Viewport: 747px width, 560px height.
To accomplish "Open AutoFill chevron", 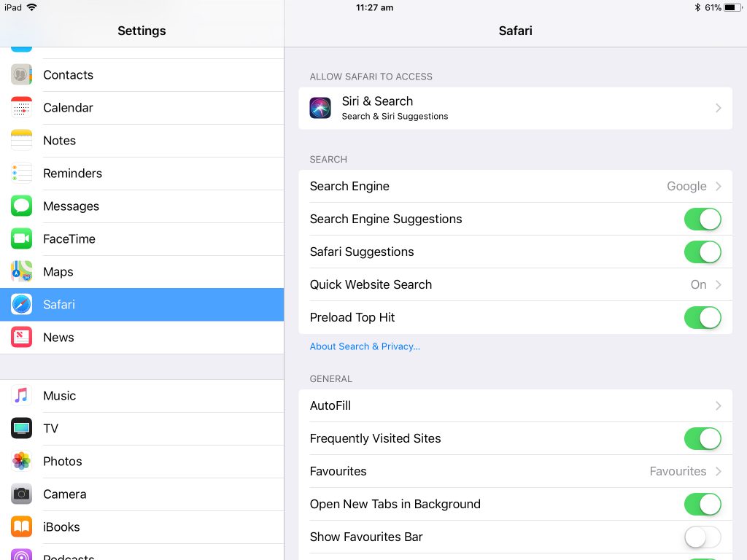I will point(719,405).
